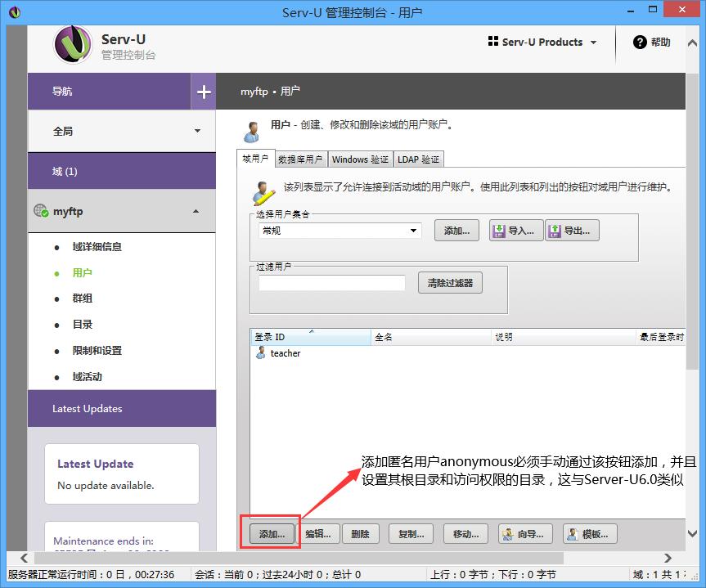Sort by the 全名 column header
Image resolution: width=706 pixels, height=588 pixels.
431,337
